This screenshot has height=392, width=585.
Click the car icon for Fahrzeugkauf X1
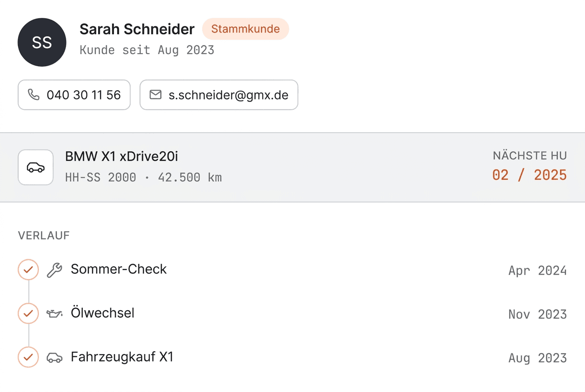(54, 357)
